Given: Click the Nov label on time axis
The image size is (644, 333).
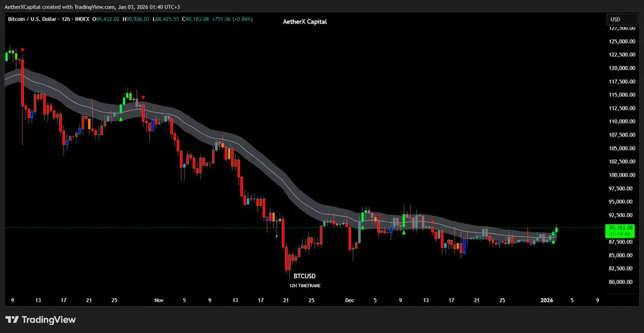Looking at the screenshot, I should (158, 301).
